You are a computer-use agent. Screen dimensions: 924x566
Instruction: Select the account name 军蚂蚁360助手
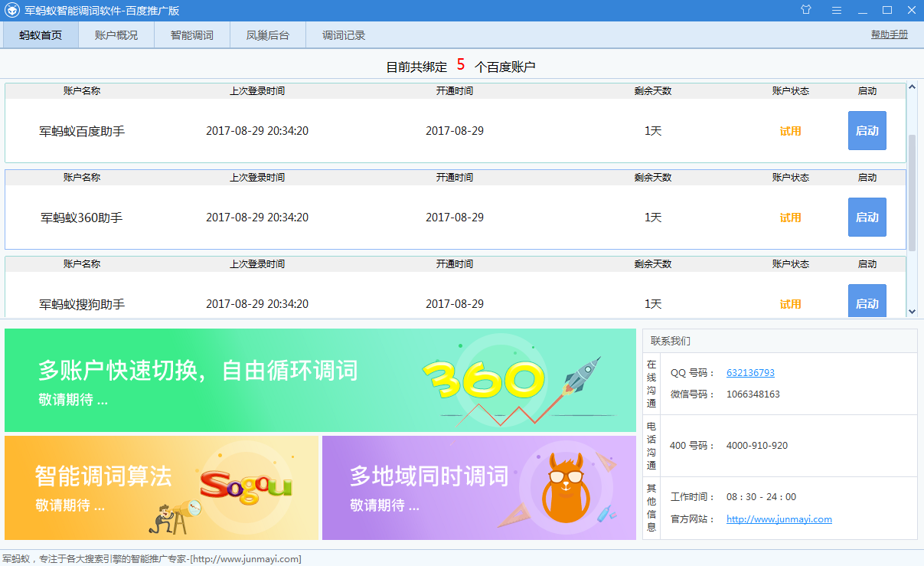pos(82,218)
